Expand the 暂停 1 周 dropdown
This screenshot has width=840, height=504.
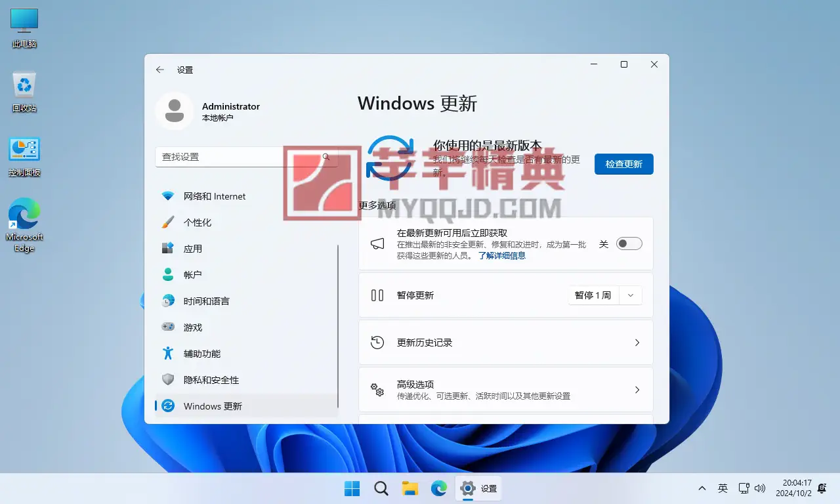[630, 295]
